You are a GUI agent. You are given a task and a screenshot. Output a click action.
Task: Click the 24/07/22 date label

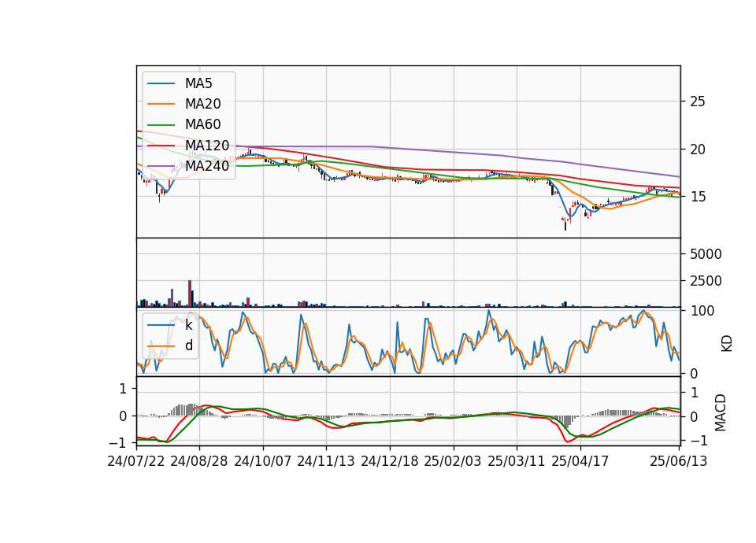click(136, 461)
